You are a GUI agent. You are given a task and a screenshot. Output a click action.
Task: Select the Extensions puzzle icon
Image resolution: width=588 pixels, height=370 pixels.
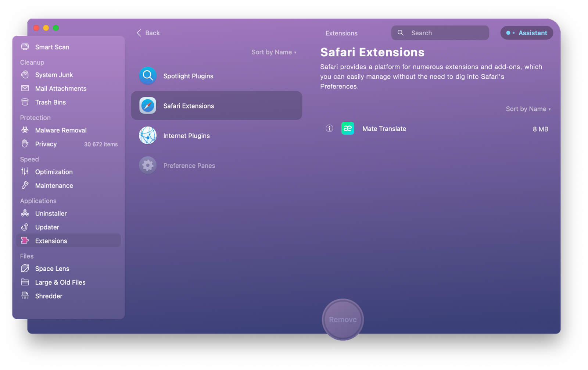coord(25,241)
